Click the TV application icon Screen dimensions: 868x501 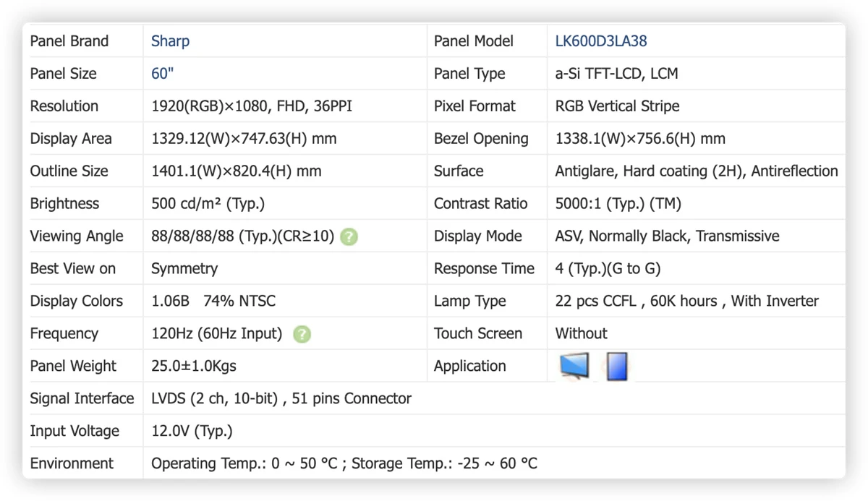574,366
